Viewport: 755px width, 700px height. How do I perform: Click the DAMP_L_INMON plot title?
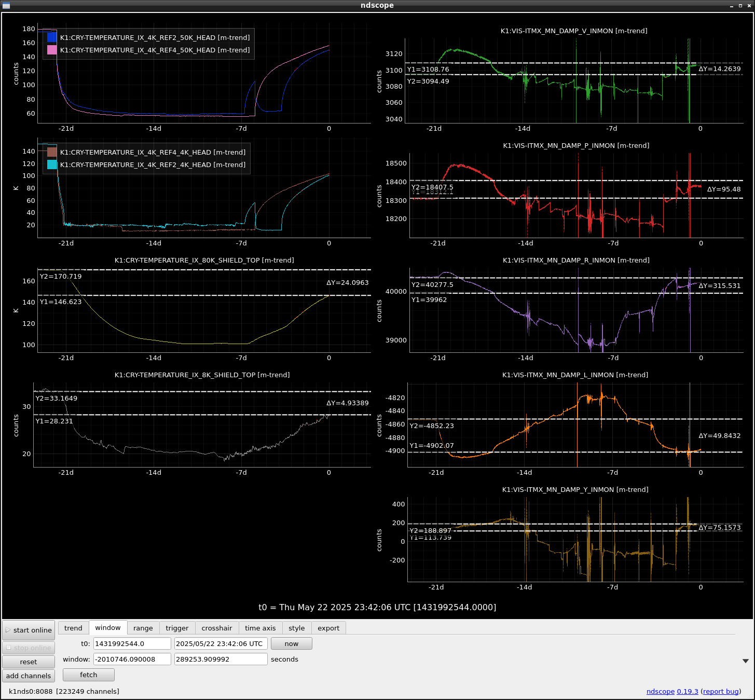575,375
